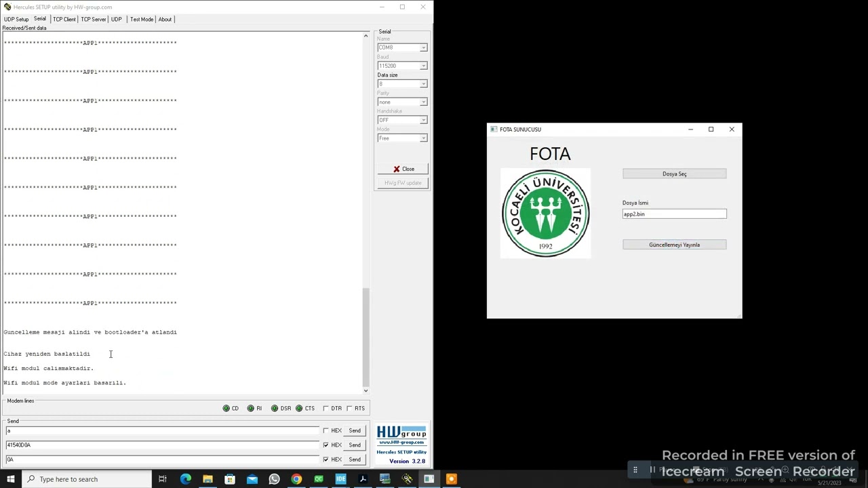Screen dimensions: 868x488
Task: Switch to the Serial tab
Action: [40, 19]
